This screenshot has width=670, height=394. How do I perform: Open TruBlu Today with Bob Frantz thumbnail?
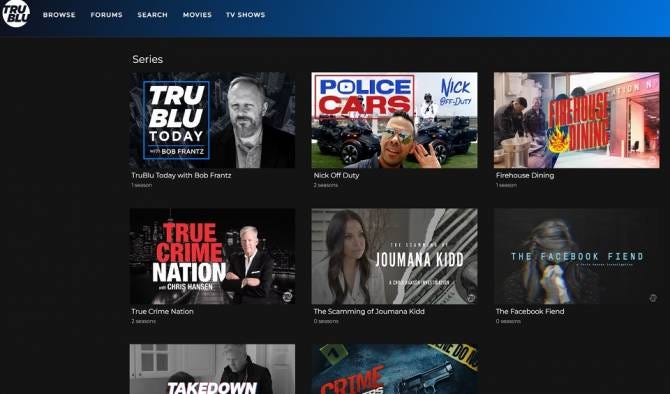212,120
